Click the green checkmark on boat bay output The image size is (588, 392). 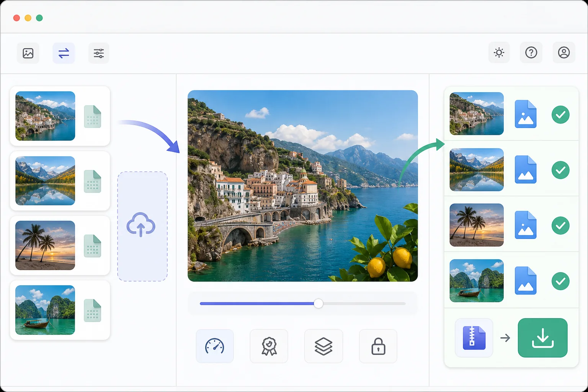560,281
